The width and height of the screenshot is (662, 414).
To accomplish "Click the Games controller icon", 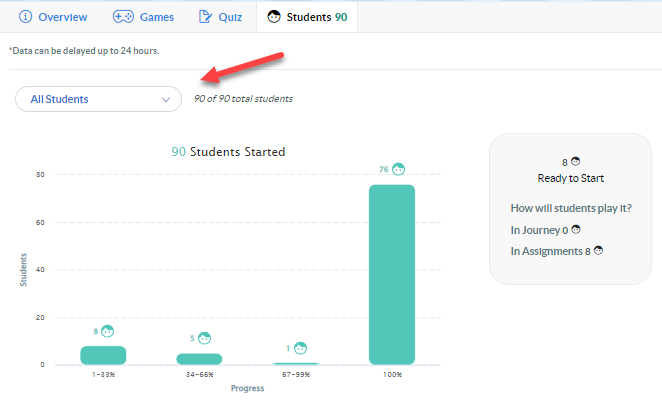I will [x=124, y=17].
